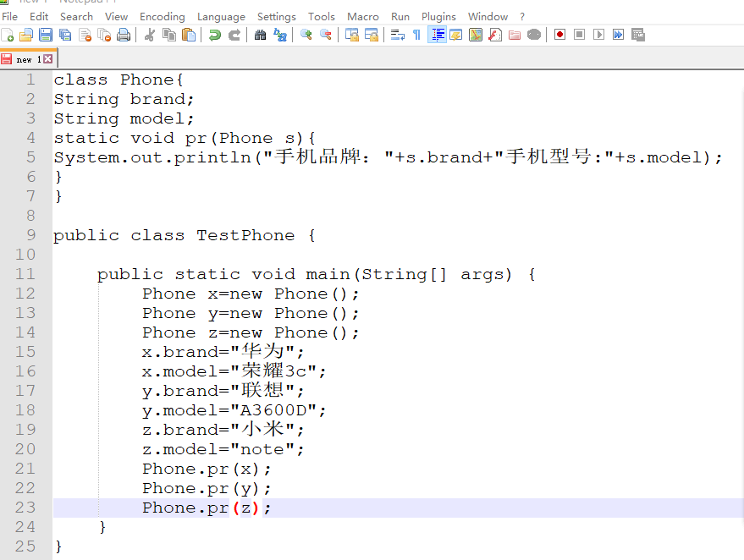Screen dimensions: 744x560
Task: Toggle word wrap in toolbar
Action: [397, 35]
